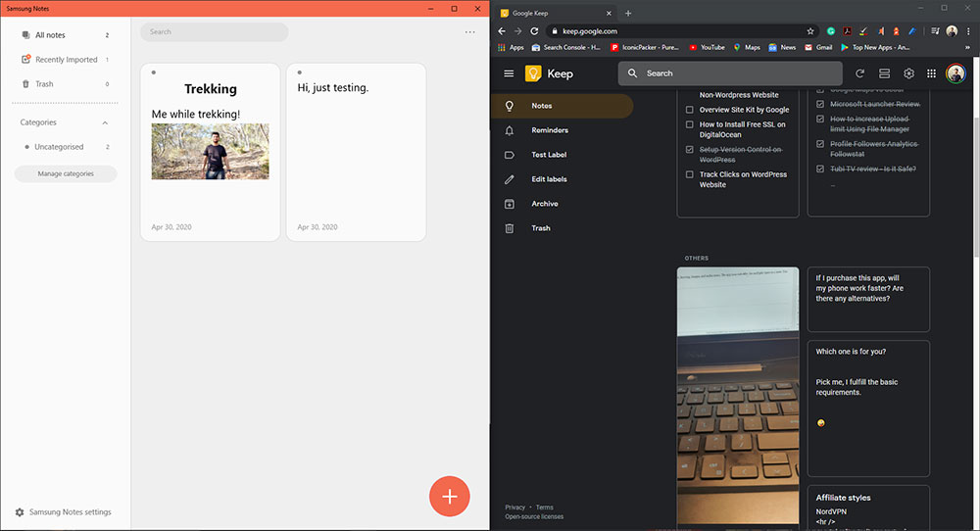
Task: Switch Keep to list view
Action: tap(884, 73)
